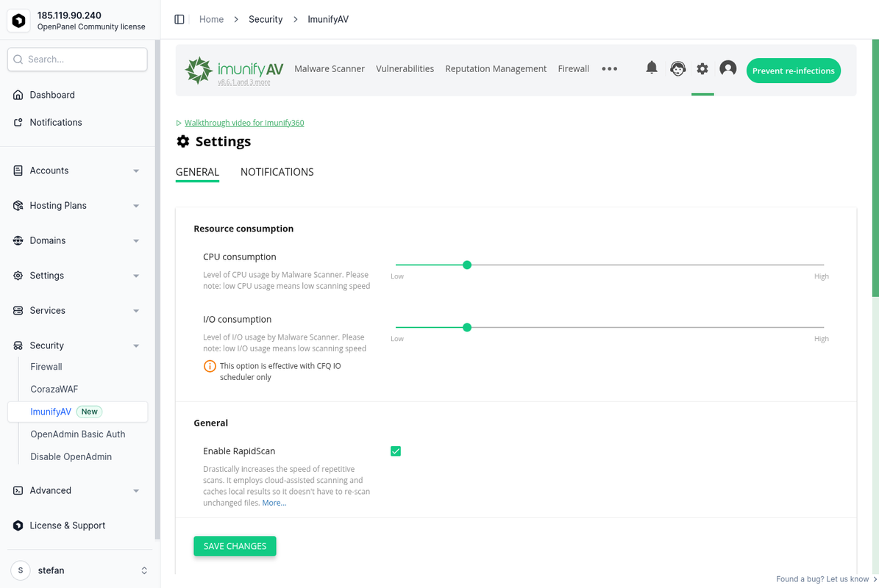Click the Dashboard home icon

coord(18,95)
